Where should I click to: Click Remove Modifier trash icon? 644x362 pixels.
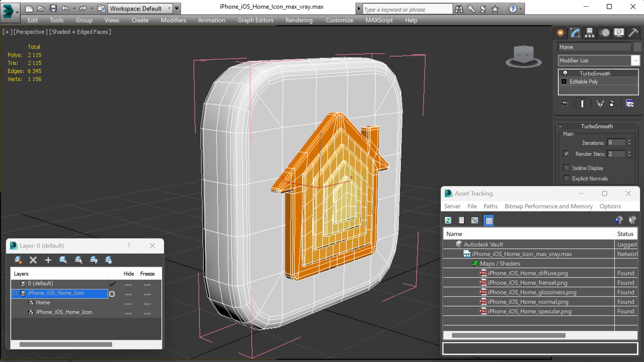[612, 103]
